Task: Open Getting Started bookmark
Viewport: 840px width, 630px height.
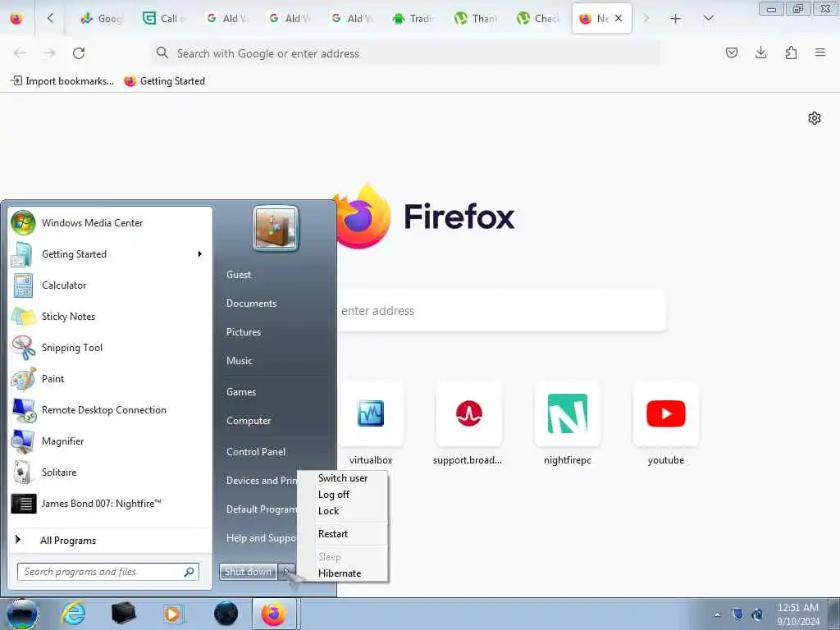Action: coord(164,81)
